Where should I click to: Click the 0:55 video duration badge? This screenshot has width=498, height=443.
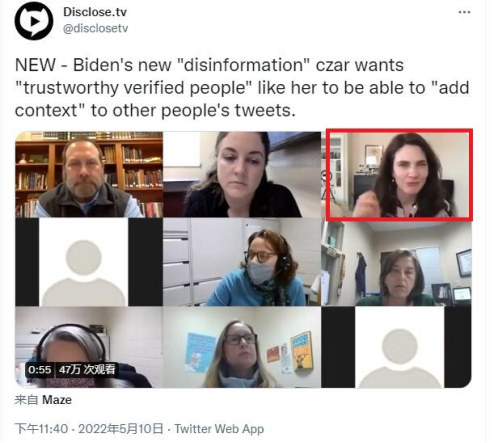(x=40, y=370)
